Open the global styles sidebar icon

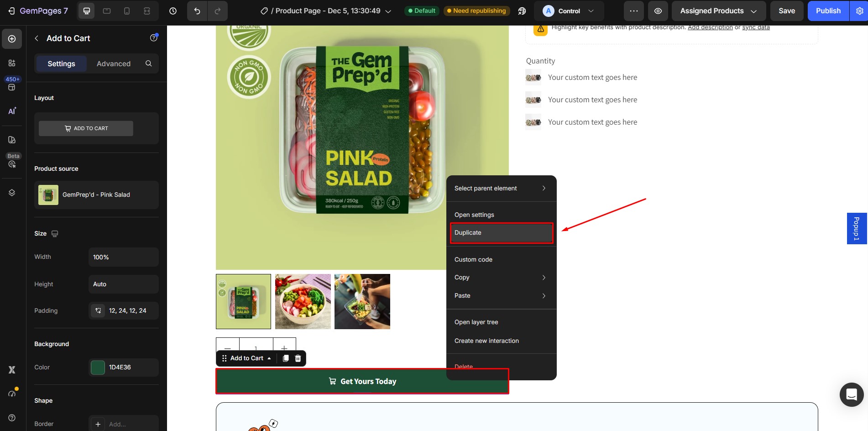point(12,140)
